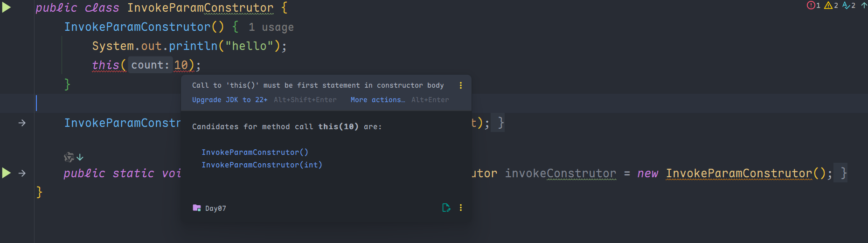Expand the folded main method at its gutter arrow
This screenshot has height=243, width=868.
22,173
